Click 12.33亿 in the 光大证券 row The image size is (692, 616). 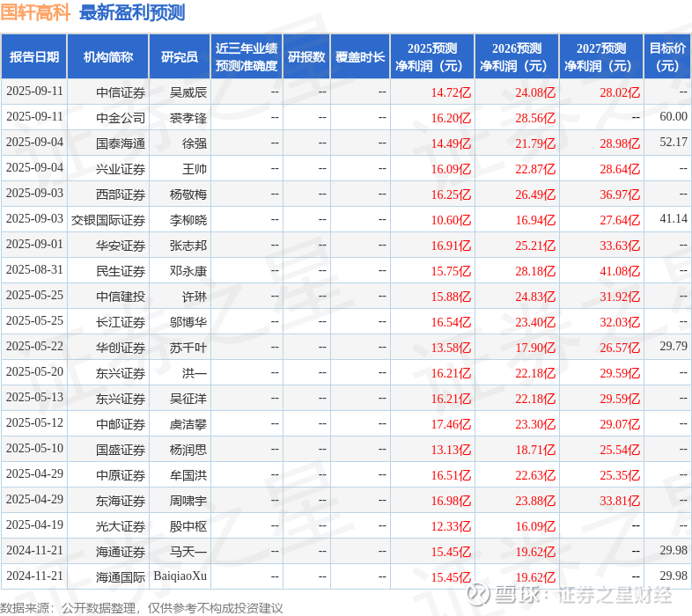(x=451, y=527)
